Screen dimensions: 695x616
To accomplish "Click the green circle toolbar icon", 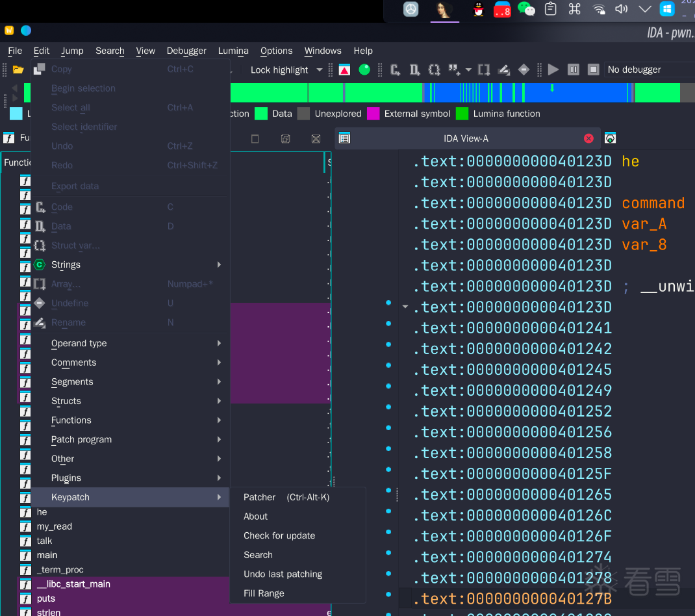I will tap(364, 70).
